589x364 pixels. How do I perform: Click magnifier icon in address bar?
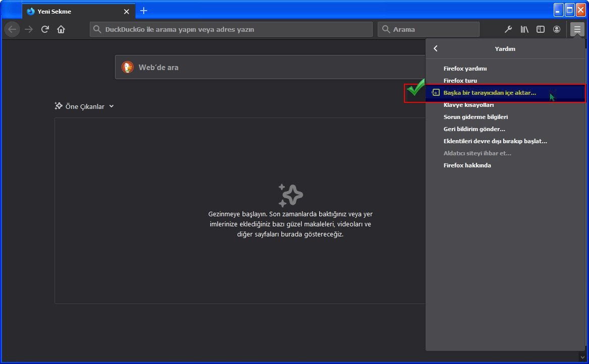click(97, 29)
